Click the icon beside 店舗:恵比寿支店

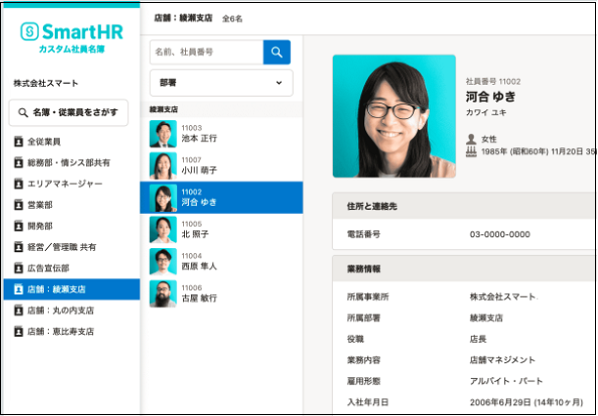click(x=18, y=331)
